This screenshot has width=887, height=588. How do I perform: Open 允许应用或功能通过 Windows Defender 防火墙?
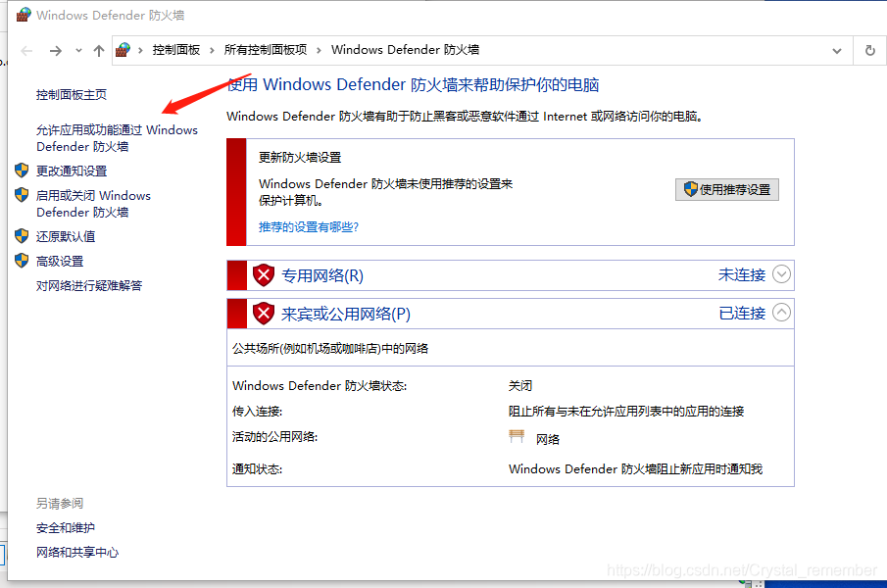(x=117, y=138)
